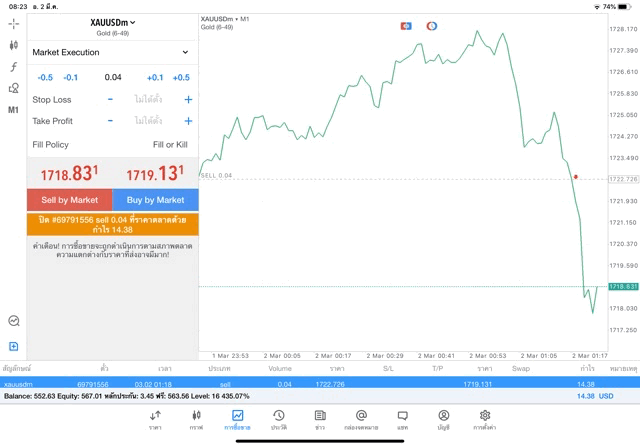640x447 pixels.
Task: Decrease volume by 0.5
Action: 45,78
